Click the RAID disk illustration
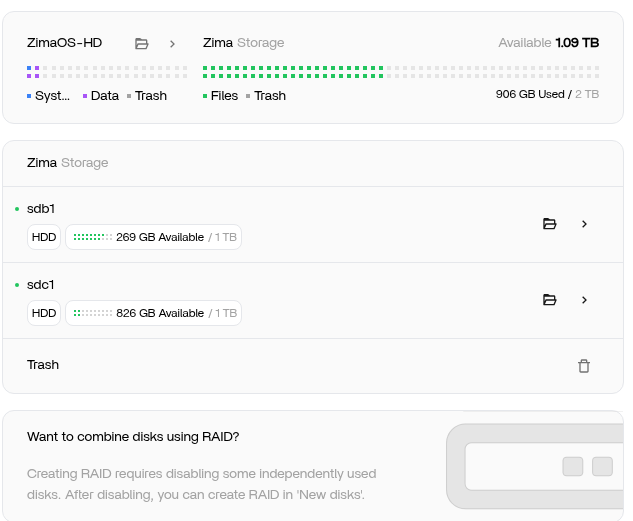 [540, 466]
